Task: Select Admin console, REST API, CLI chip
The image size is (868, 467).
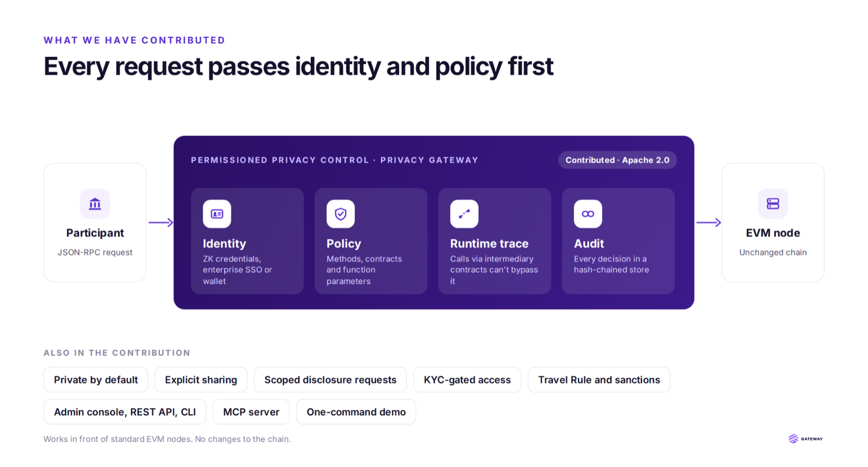Action: (125, 412)
